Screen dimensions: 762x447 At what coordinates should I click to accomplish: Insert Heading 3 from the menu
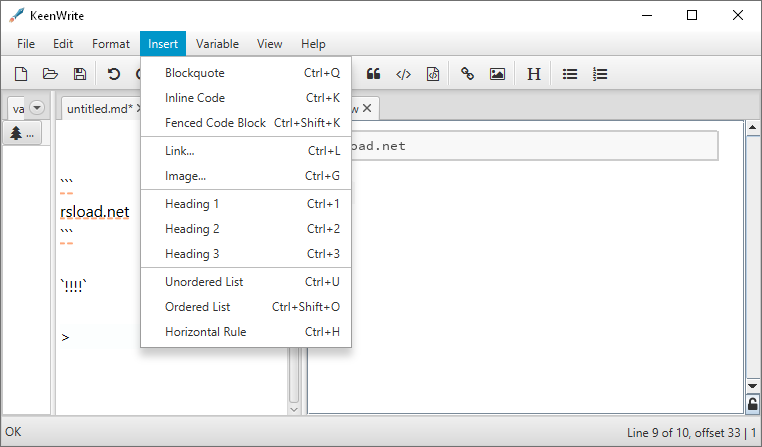click(246, 254)
